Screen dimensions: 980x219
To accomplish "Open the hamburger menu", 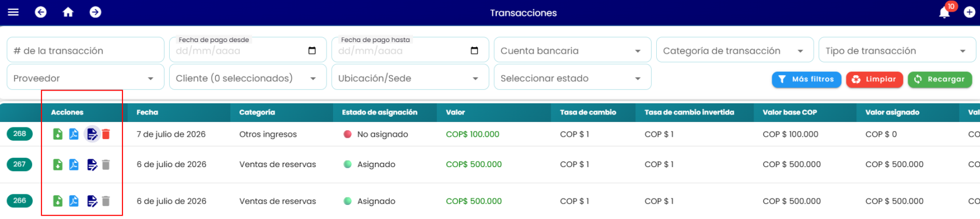I will (x=13, y=12).
